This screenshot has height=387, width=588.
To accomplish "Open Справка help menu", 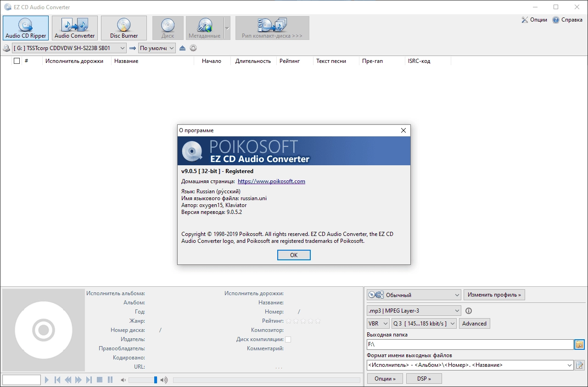I will click(x=567, y=20).
